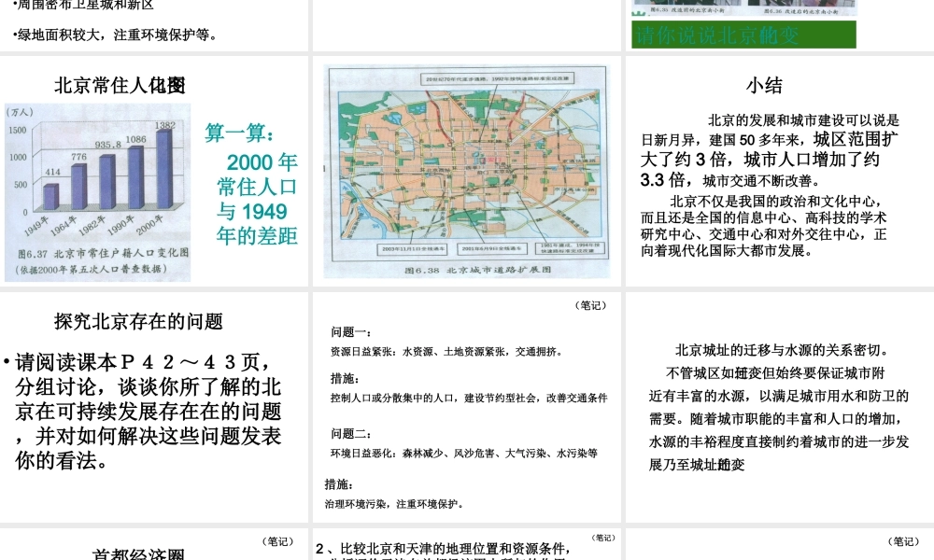The image size is (934, 560).
Task: Select the 北京城址的迁移与水源 slide
Action: point(779,406)
